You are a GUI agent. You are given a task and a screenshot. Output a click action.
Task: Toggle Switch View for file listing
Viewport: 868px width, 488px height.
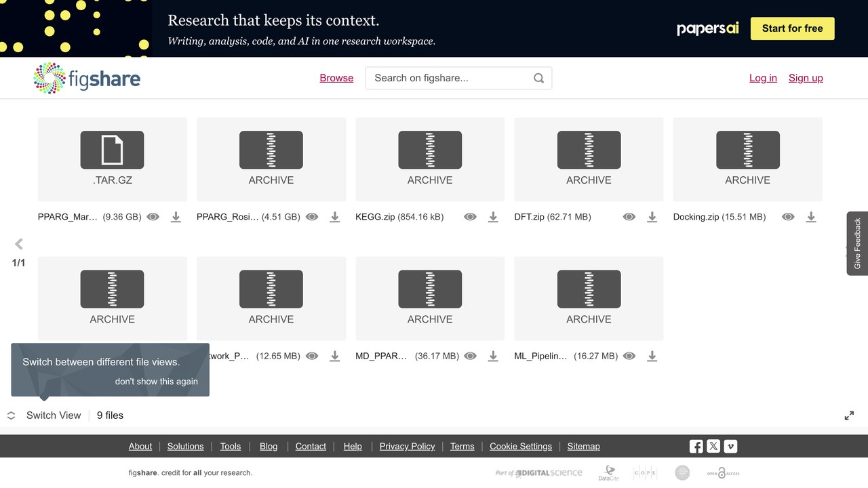click(x=44, y=415)
